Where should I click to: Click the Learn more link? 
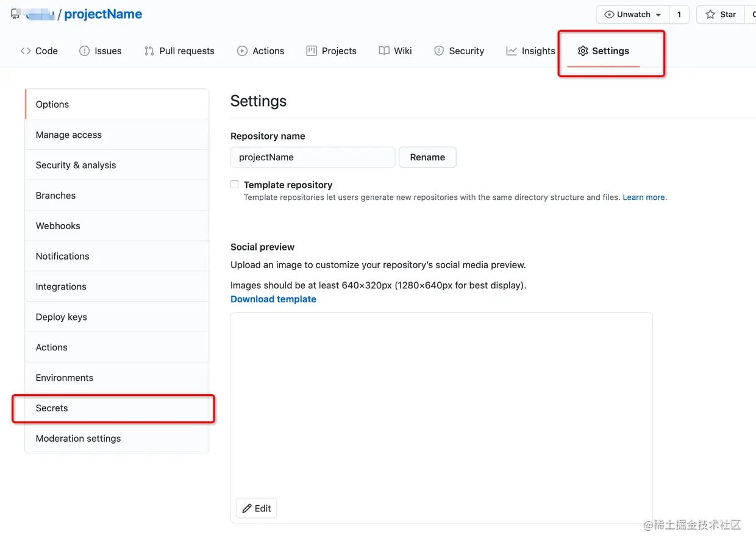[x=644, y=197]
